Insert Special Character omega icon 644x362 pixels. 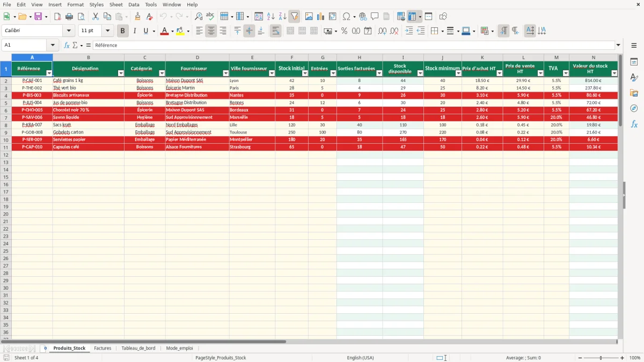[x=347, y=17]
